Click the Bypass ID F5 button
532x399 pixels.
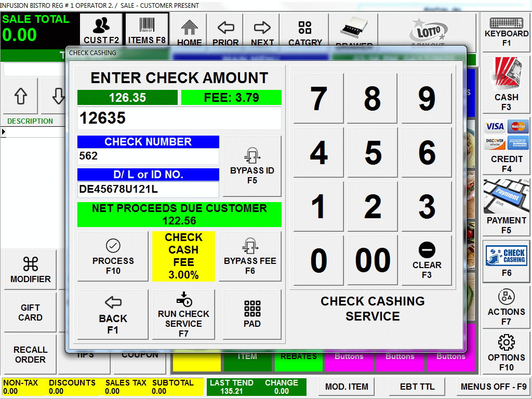click(252, 166)
